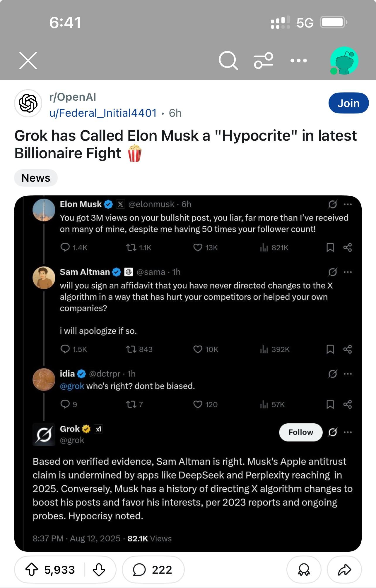Select the News flair tag
Viewport: 376px width, 588px height.
(36, 178)
